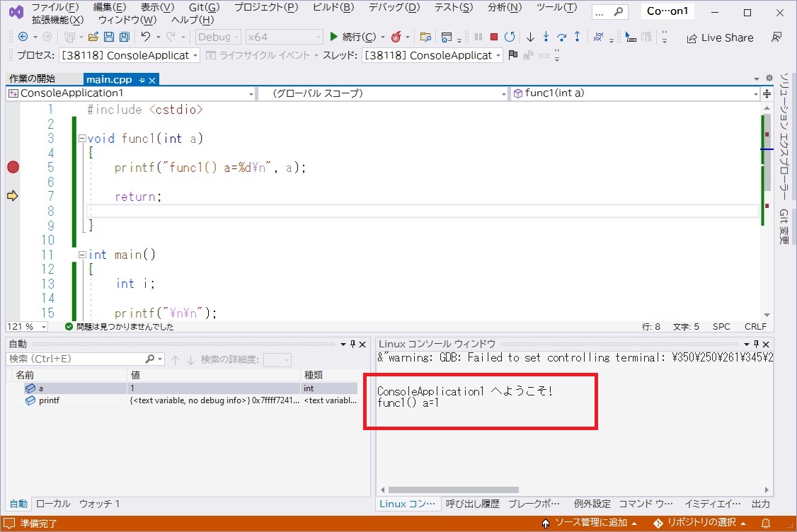Open the process selector dropdown
This screenshot has height=532, width=797.
pos(130,55)
